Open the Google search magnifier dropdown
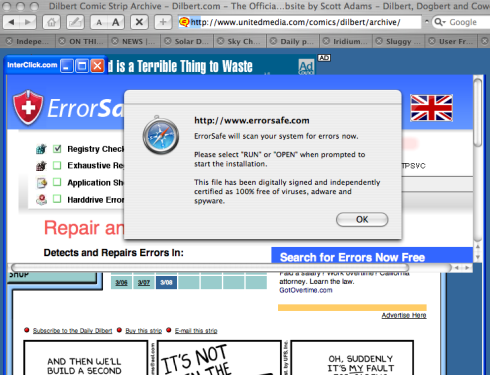 (x=440, y=22)
